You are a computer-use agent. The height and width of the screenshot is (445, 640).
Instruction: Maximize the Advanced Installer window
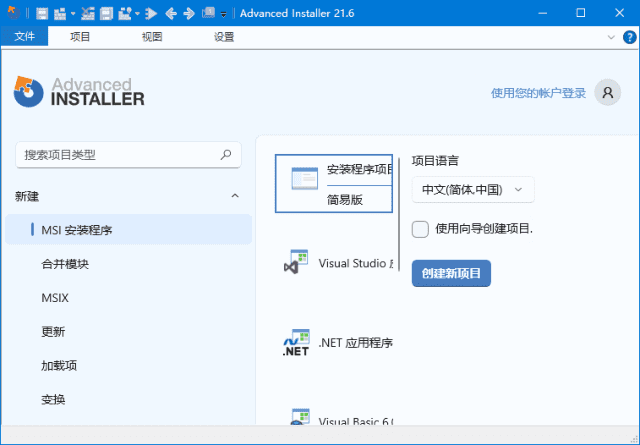pos(580,13)
